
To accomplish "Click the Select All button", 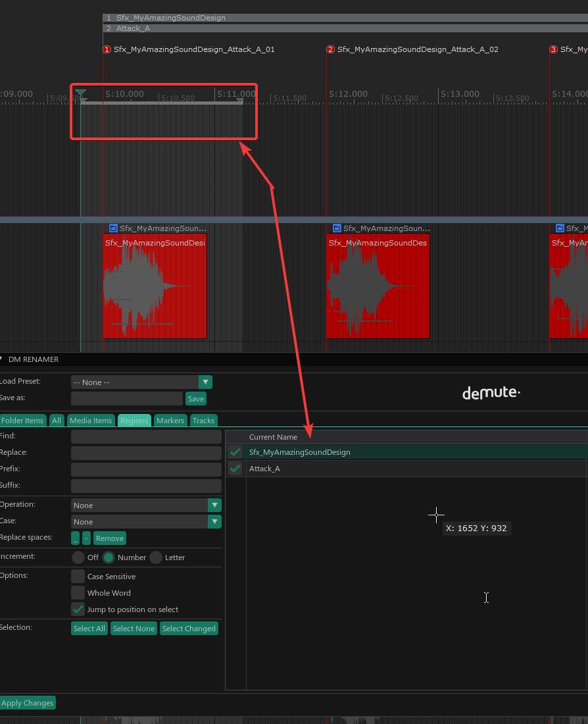I will [x=89, y=629].
